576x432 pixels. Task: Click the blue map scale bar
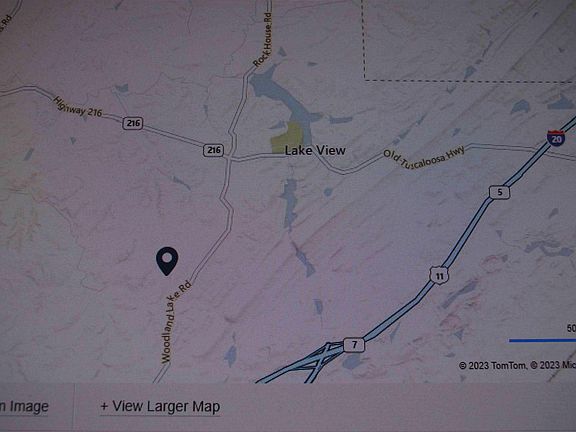542,341
